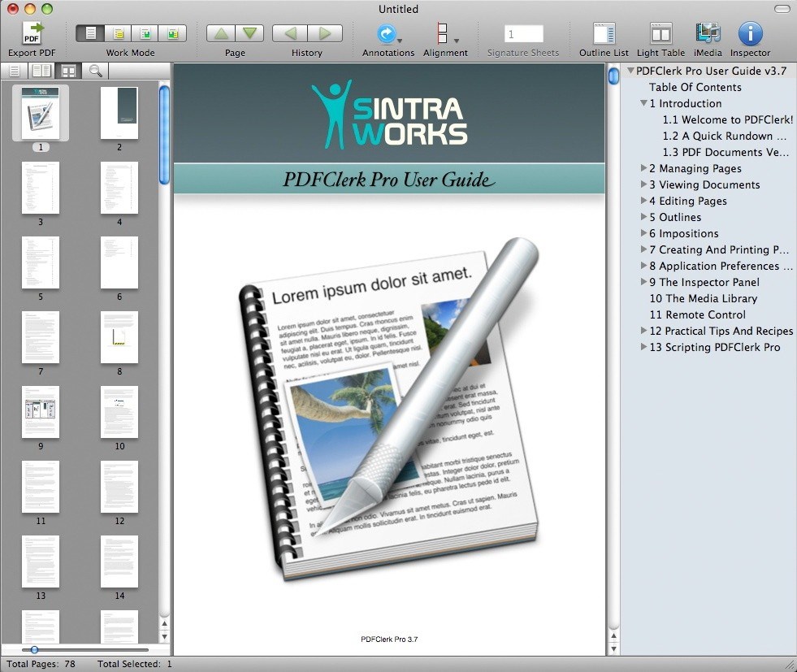Select page 13 thumbnail

tap(40, 561)
